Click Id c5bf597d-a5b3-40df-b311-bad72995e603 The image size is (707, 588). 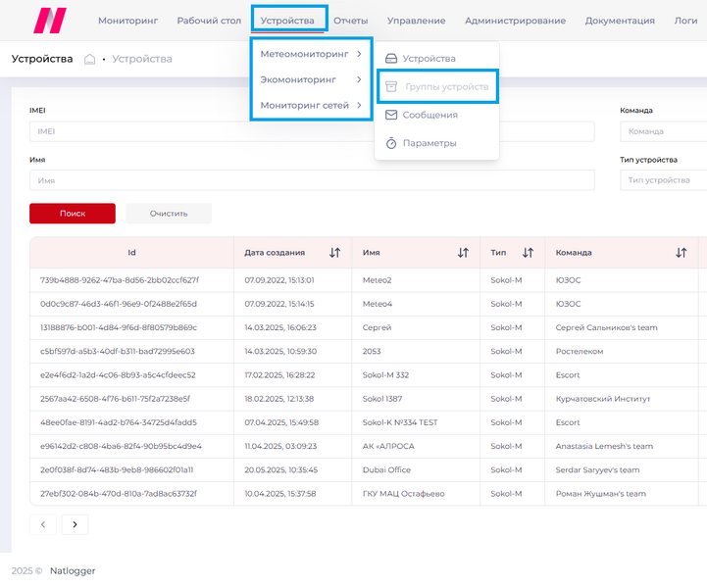coord(118,352)
